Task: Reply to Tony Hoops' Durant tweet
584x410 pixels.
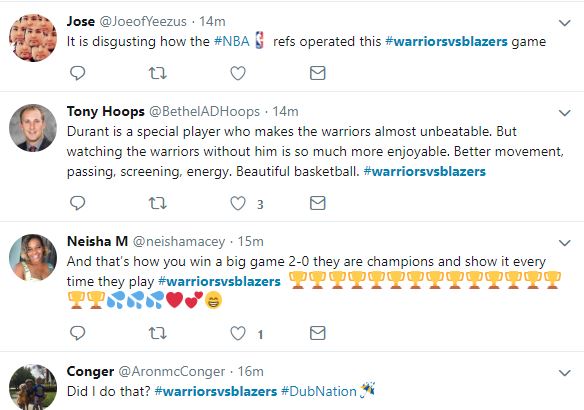Action: pyautogui.click(x=77, y=203)
